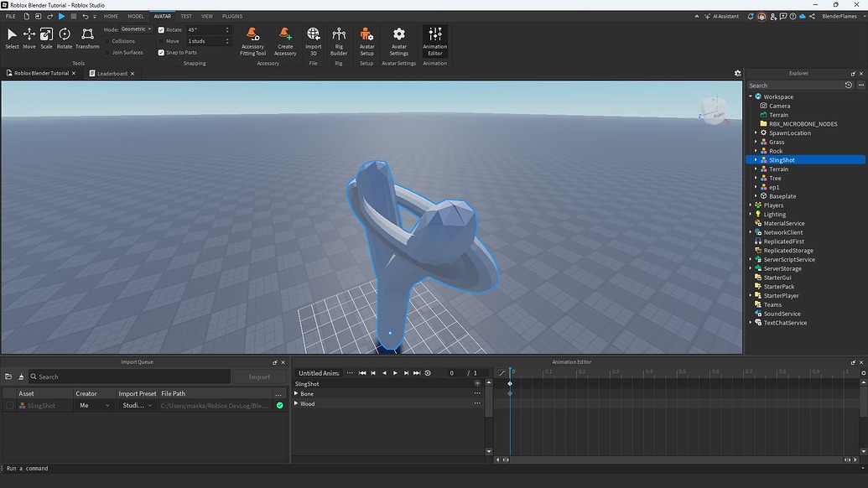Activate the Move tool
The width and height of the screenshot is (868, 488).
[x=29, y=39]
